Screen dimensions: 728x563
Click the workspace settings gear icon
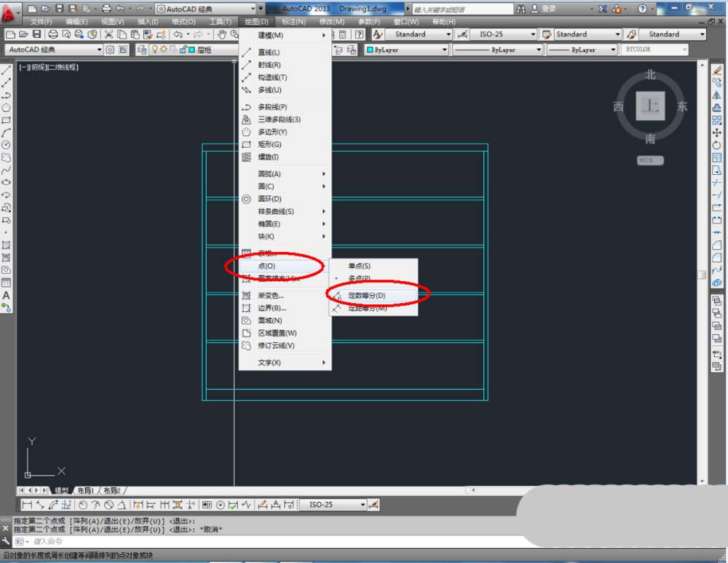pyautogui.click(x=110, y=50)
